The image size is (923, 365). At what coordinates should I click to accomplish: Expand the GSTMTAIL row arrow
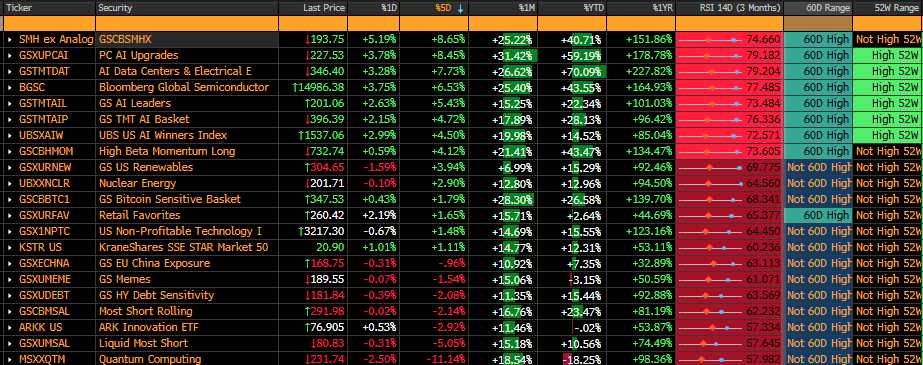[10, 104]
